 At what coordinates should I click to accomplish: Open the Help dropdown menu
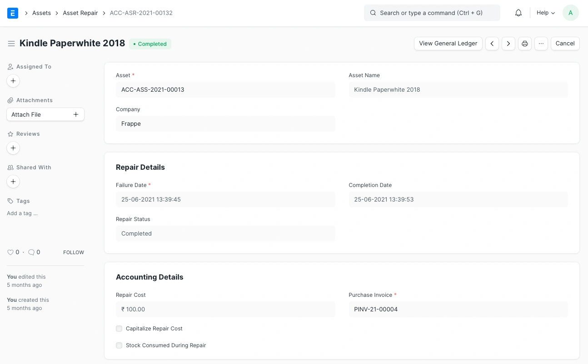tap(546, 13)
